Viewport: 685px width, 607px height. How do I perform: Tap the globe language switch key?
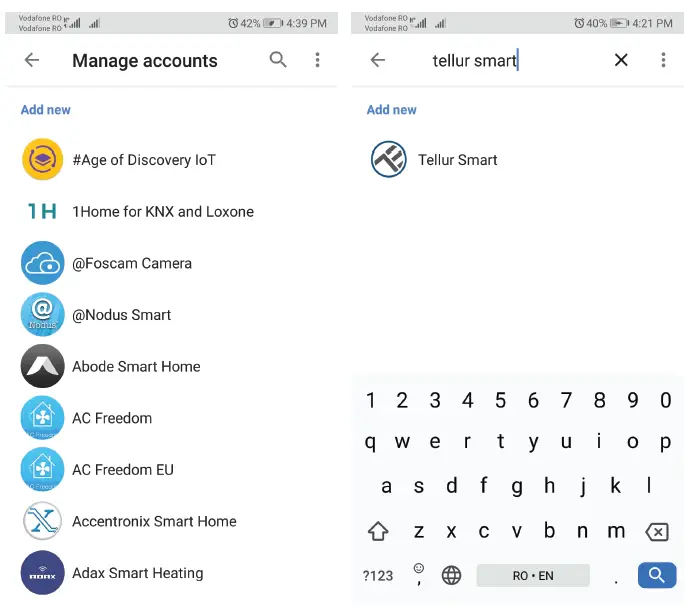click(451, 575)
